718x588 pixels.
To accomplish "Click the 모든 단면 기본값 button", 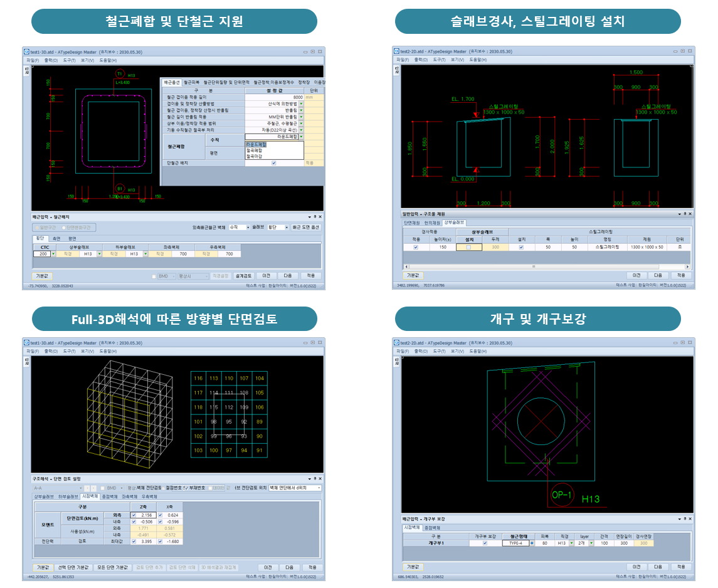I will pyautogui.click(x=113, y=567).
